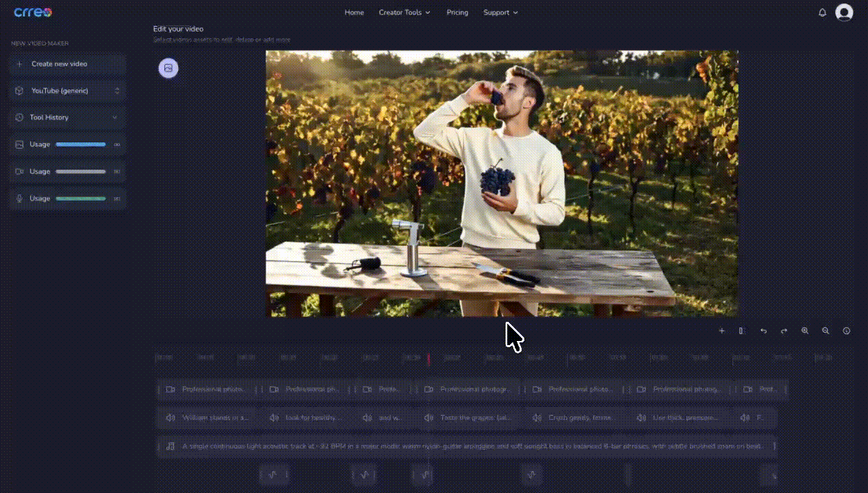The image size is (868, 493).
Task: Open the Support menu
Action: pos(500,12)
